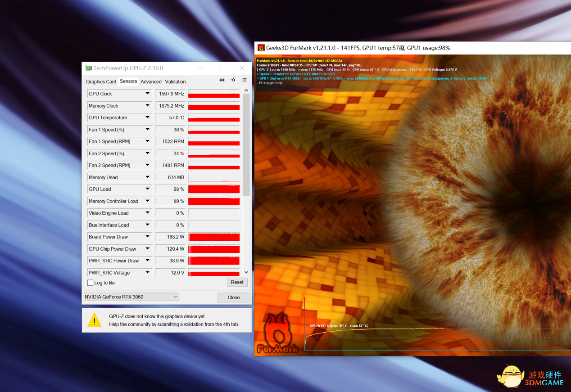Open the PWR_SRC Power Draw dropdown
The height and width of the screenshot is (392, 571).
tap(147, 261)
